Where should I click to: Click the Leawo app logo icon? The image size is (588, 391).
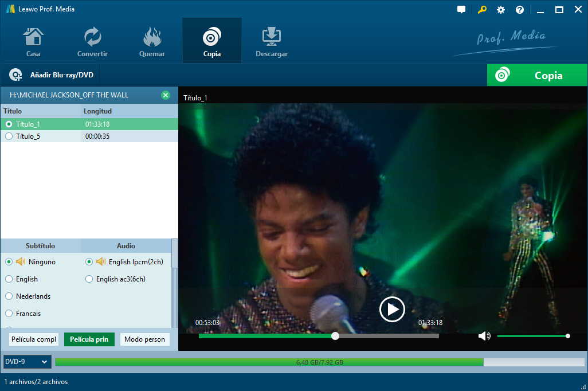click(x=10, y=9)
